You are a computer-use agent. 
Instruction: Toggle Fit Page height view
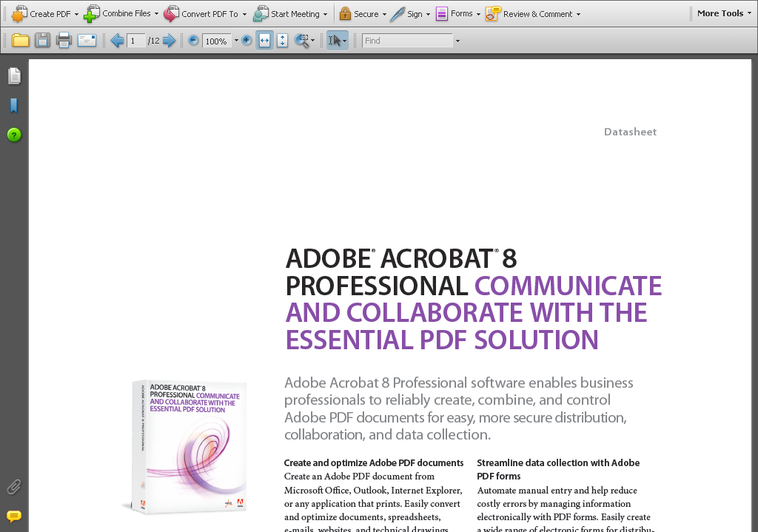click(x=282, y=41)
